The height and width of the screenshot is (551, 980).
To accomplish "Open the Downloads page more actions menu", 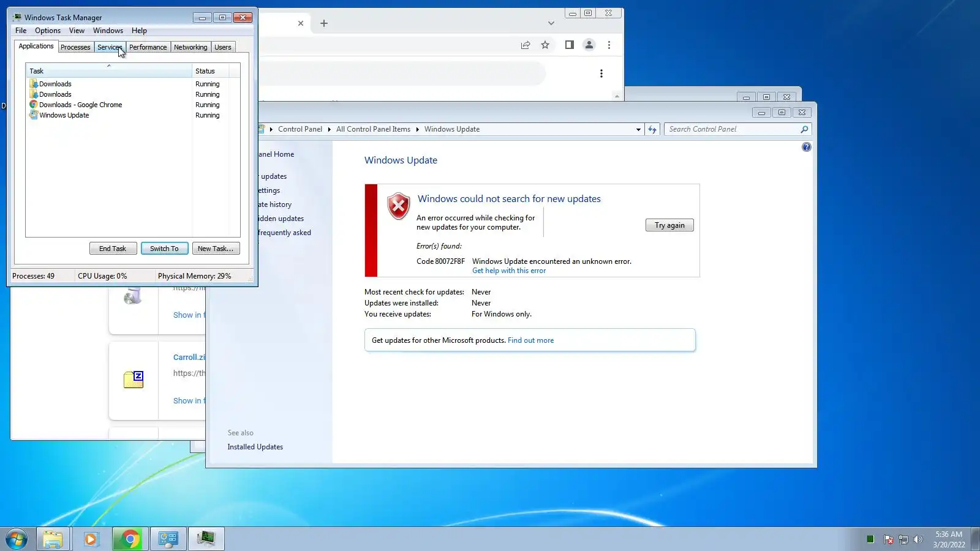I will click(601, 73).
